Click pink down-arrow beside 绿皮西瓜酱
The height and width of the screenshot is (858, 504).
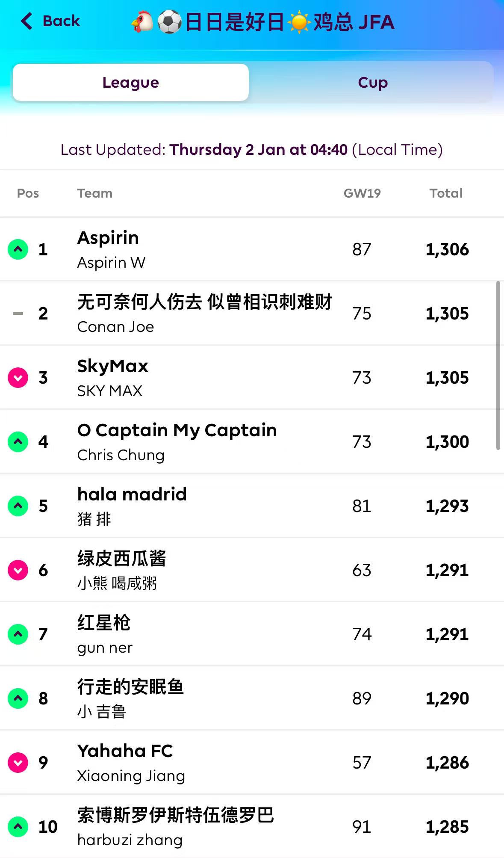pos(18,570)
